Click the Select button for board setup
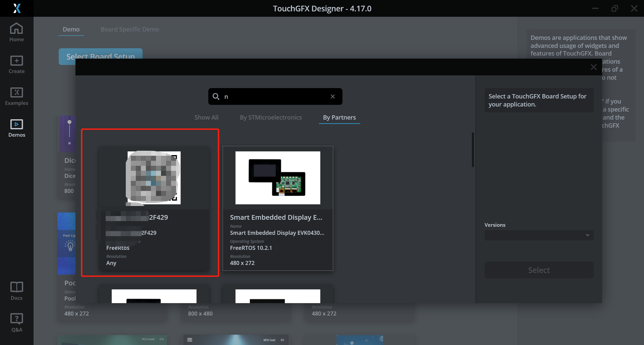Screen dimensions: 644x345 click(x=539, y=270)
